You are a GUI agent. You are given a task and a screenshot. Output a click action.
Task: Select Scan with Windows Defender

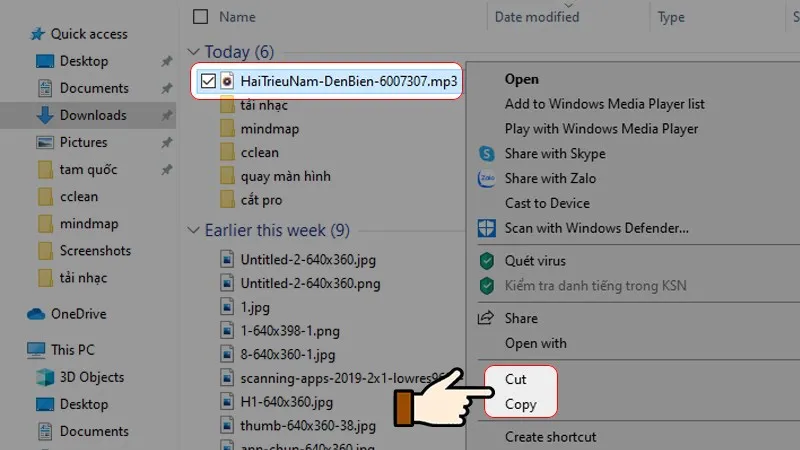[x=596, y=228]
